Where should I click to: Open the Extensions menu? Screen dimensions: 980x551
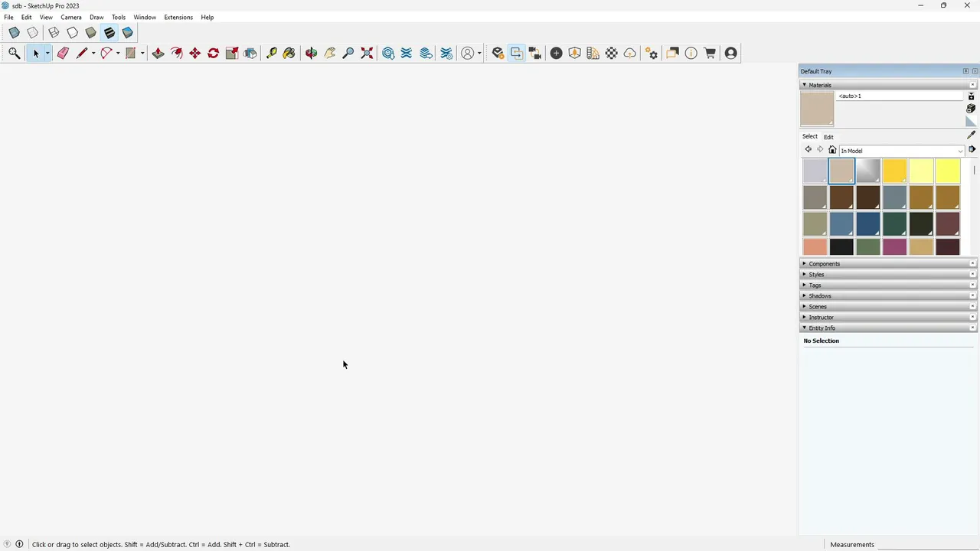tap(178, 17)
